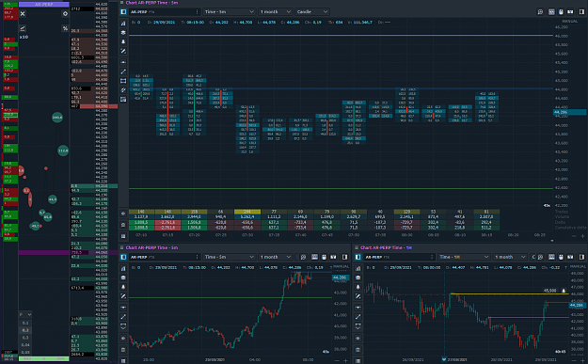The image size is (588, 364).
Task: Select rectangle drawing tool in top chart sidebar
Action: coord(123,81)
